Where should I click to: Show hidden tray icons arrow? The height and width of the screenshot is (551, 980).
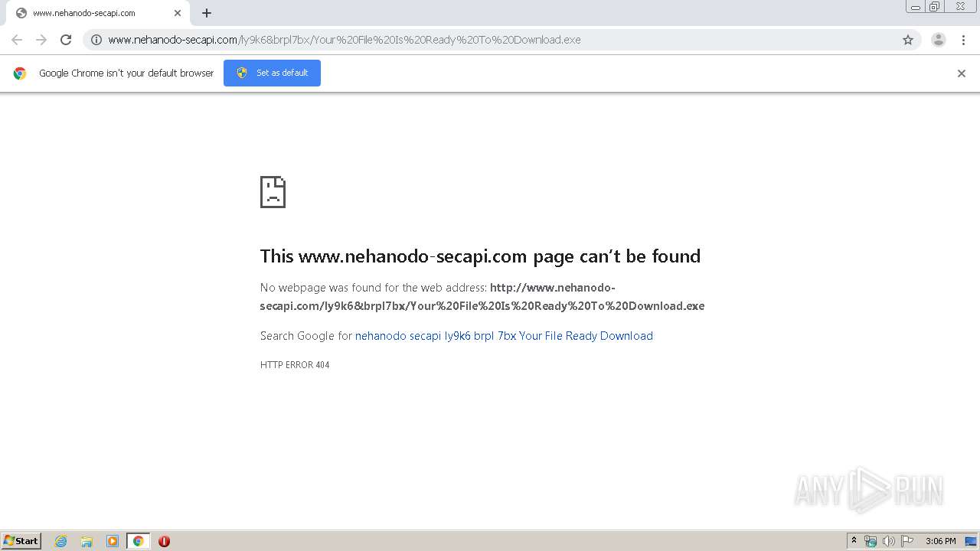pyautogui.click(x=854, y=541)
